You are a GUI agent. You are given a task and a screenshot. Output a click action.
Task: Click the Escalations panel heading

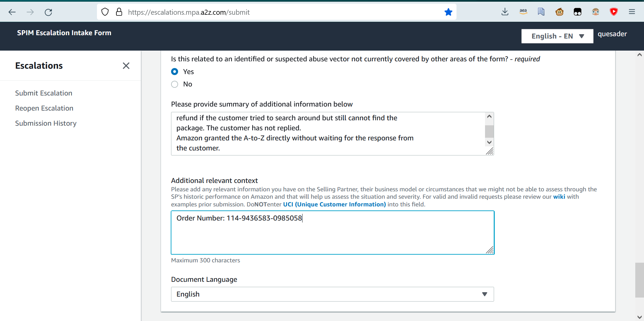click(39, 66)
